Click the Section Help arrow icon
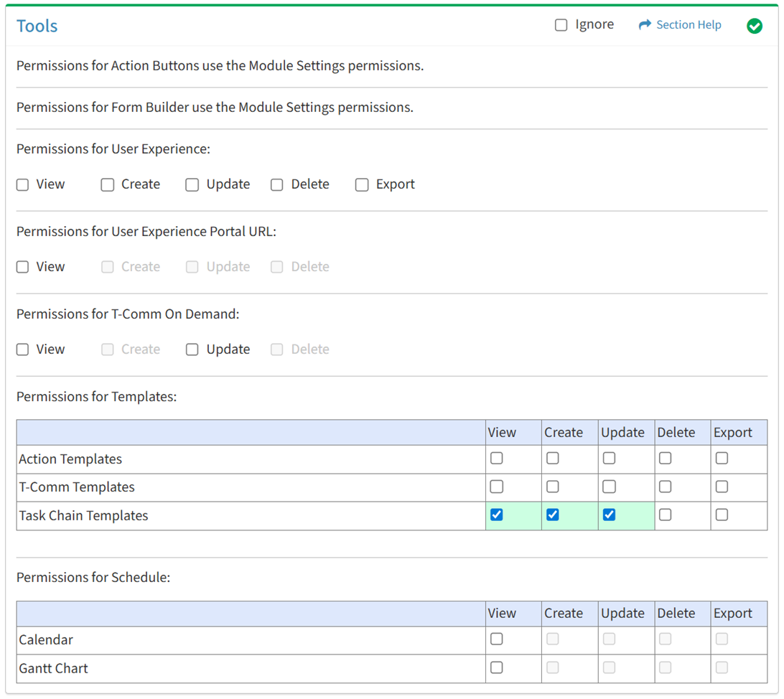 (x=644, y=25)
